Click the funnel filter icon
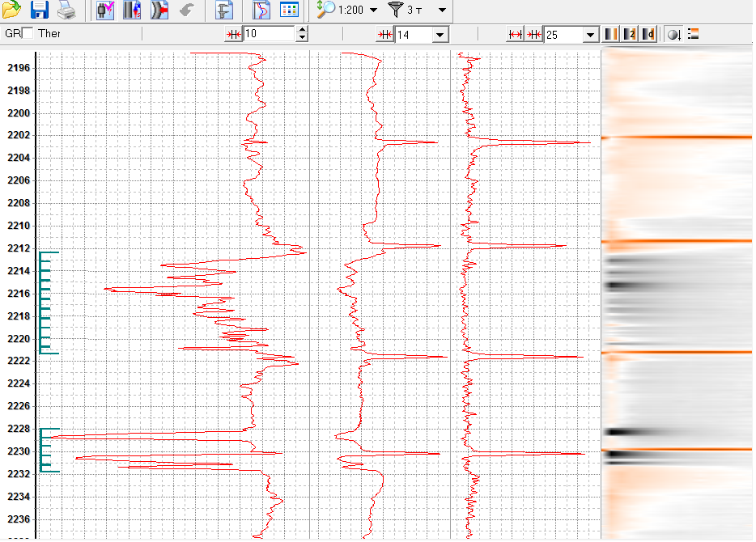 pos(395,9)
